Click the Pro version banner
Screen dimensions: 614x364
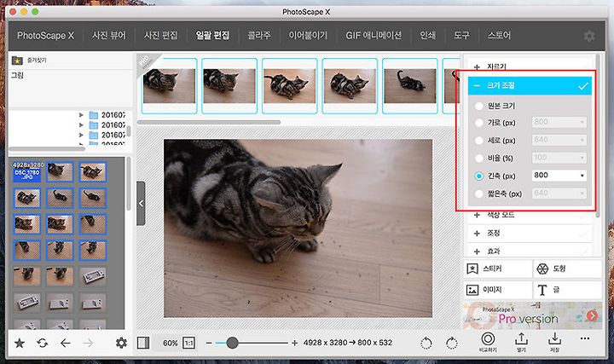pyautogui.click(x=532, y=315)
